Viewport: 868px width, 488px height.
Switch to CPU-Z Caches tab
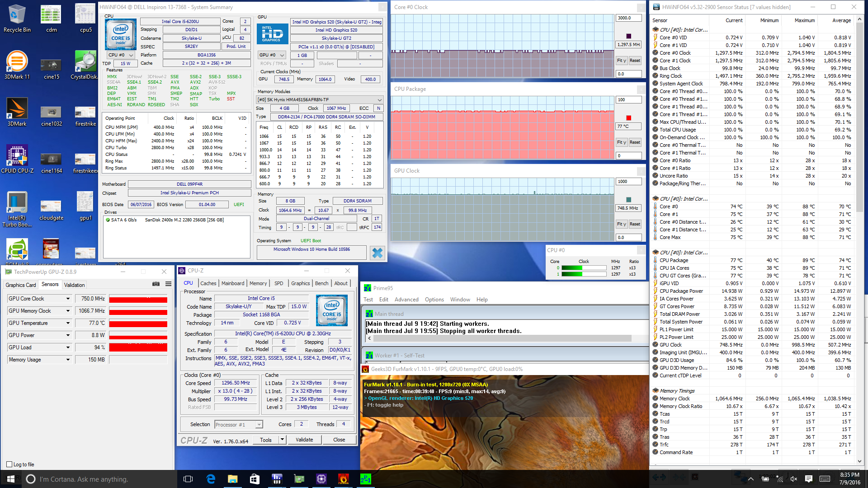click(x=208, y=283)
